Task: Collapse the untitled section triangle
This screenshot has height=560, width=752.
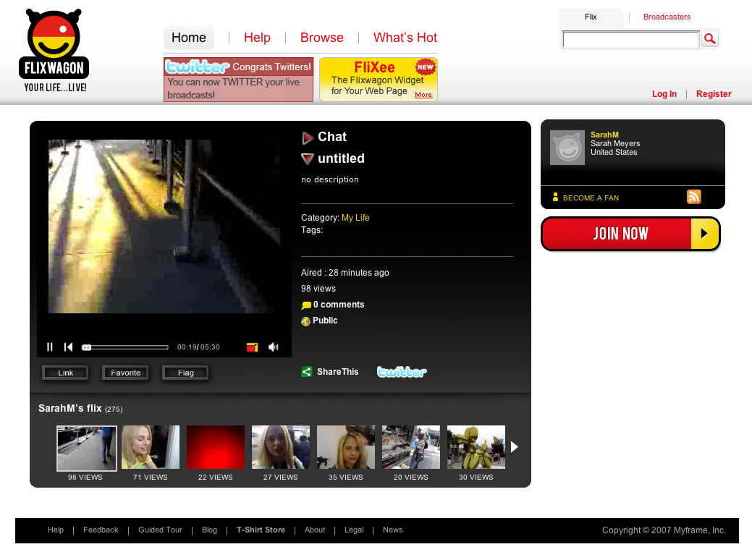Action: pos(308,158)
